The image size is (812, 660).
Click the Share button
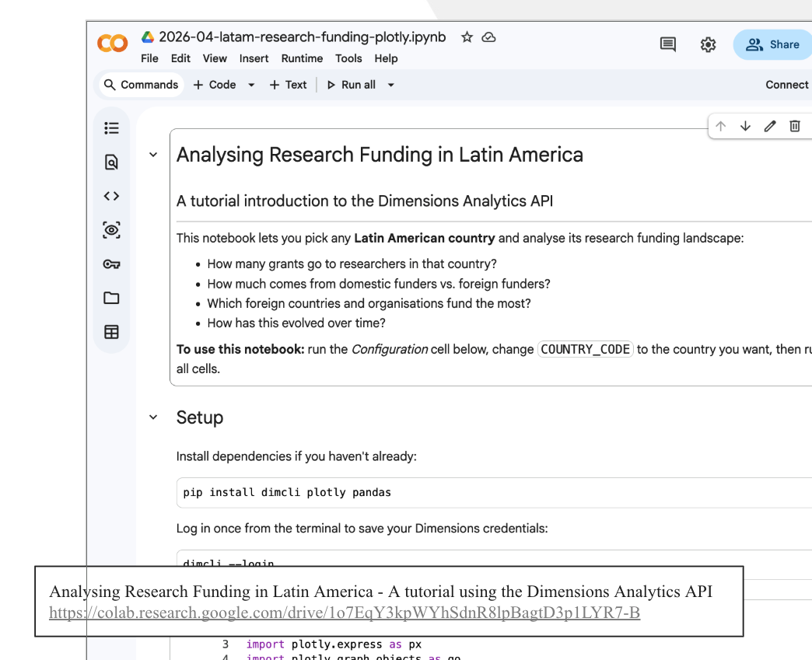[x=772, y=45]
